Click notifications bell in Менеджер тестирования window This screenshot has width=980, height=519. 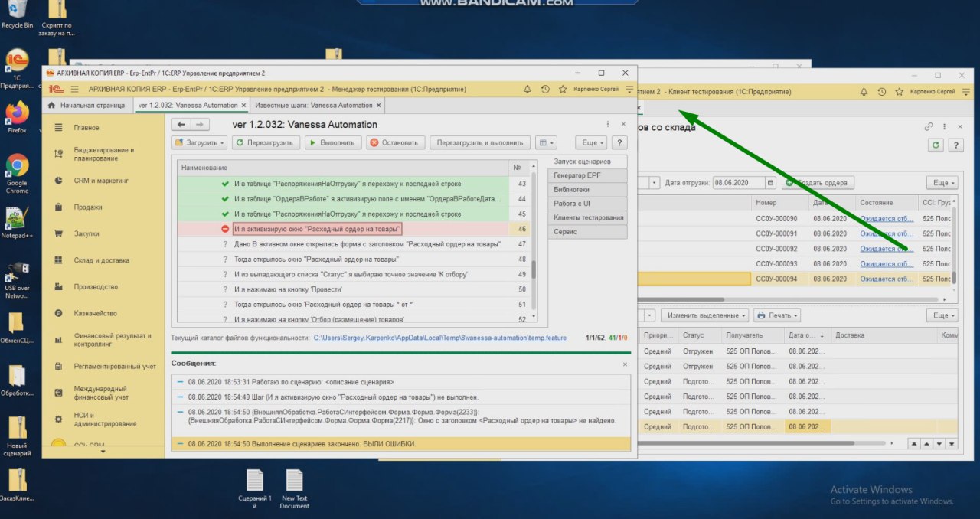[x=527, y=90]
